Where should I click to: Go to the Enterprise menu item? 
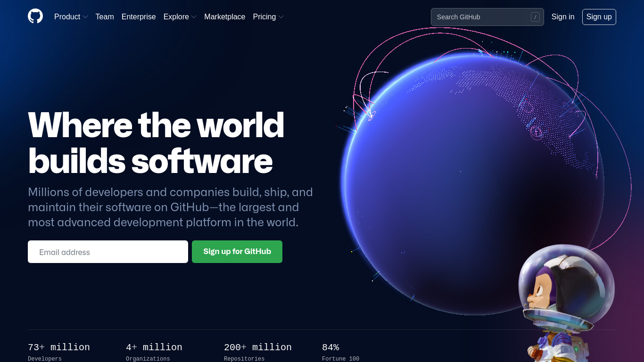(x=139, y=17)
